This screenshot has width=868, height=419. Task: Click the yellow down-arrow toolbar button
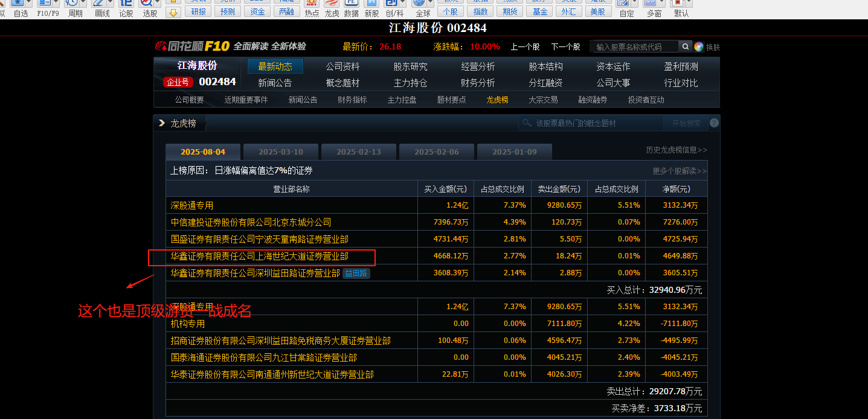(x=173, y=12)
